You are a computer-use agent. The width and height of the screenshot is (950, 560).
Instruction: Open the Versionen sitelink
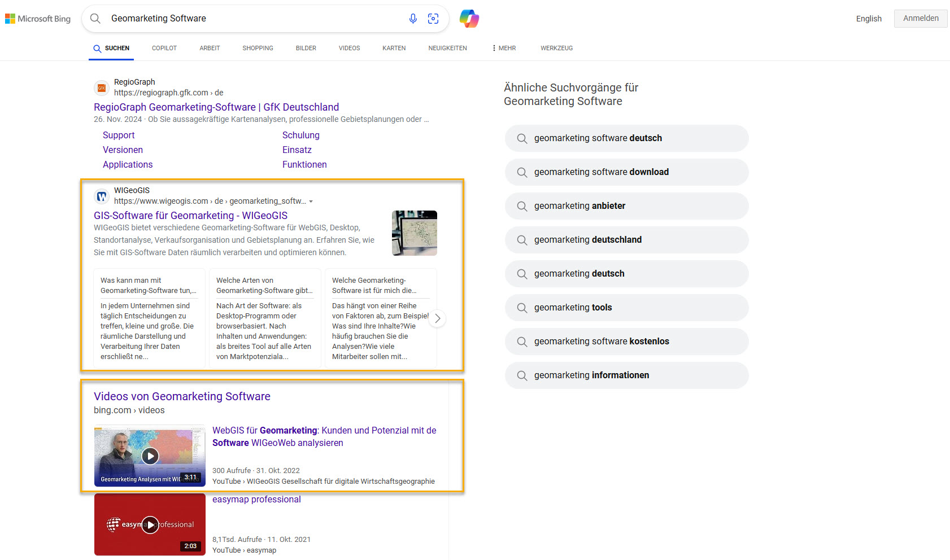click(x=123, y=150)
